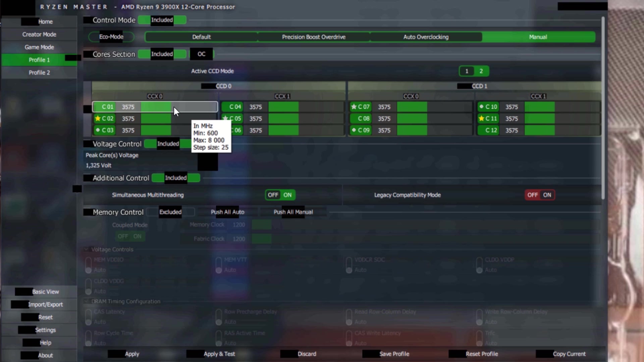Switch to Basic View

point(39,292)
